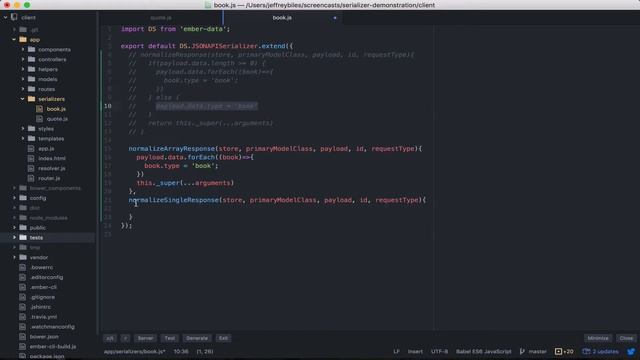
Task: Click the quote.js file icon in tree
Action: [40, 119]
